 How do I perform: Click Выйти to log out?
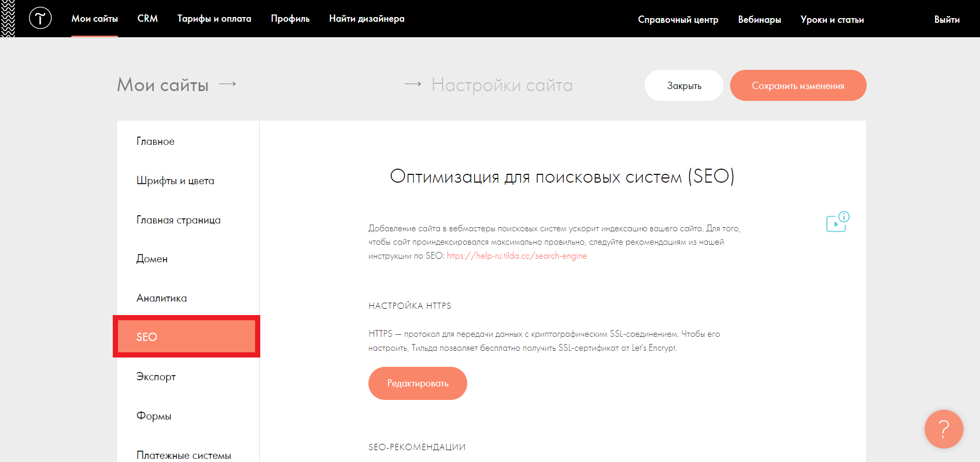coord(947,20)
